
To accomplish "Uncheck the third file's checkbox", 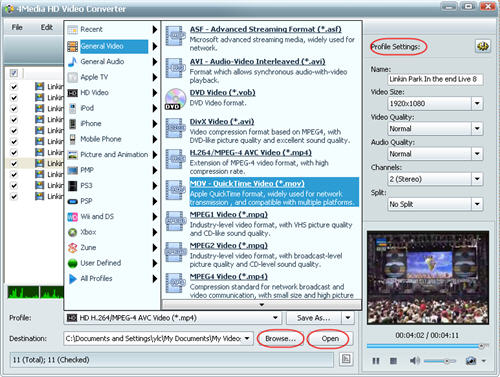I will pos(14,109).
